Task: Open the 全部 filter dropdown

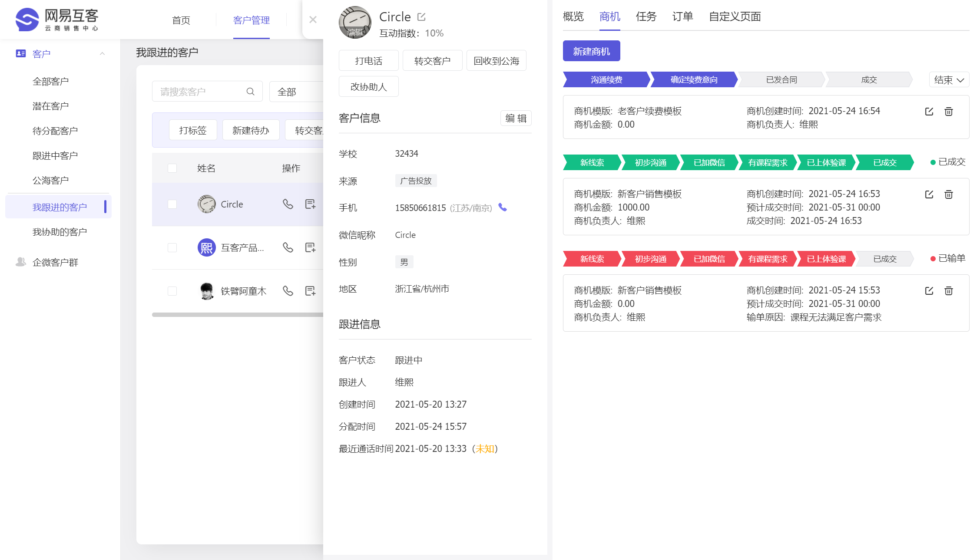Action: coord(295,92)
